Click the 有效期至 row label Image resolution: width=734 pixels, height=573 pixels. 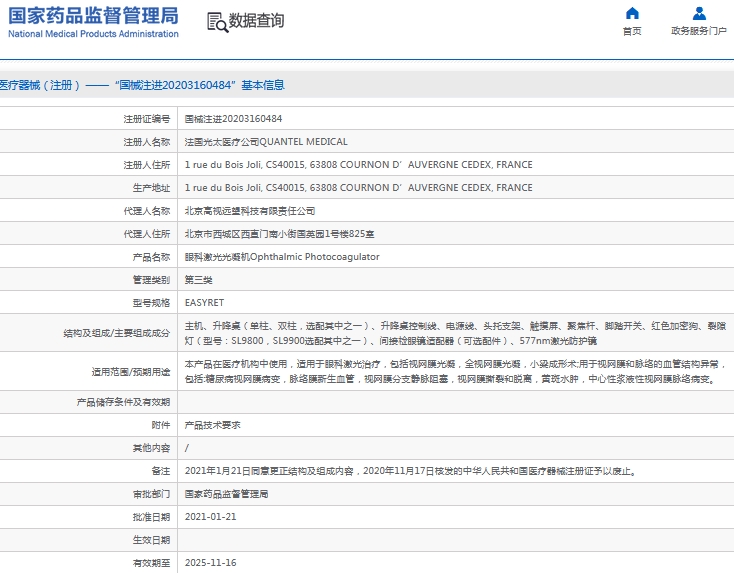[x=151, y=563]
